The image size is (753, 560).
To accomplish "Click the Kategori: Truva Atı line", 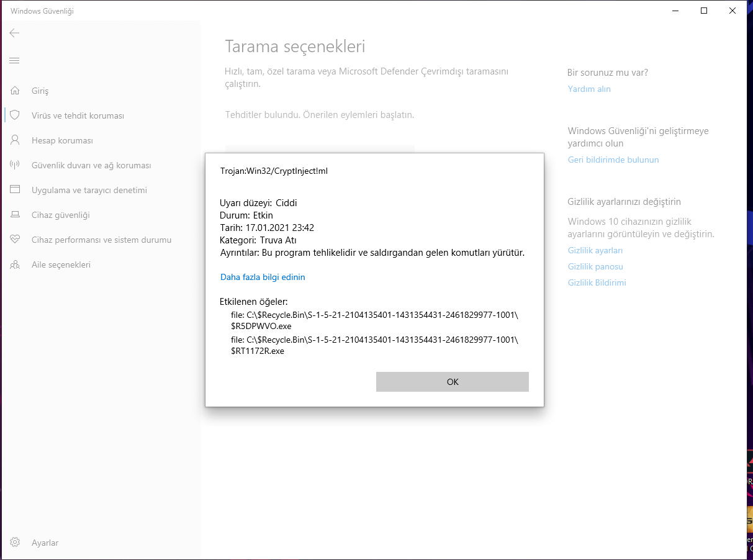I will point(258,240).
